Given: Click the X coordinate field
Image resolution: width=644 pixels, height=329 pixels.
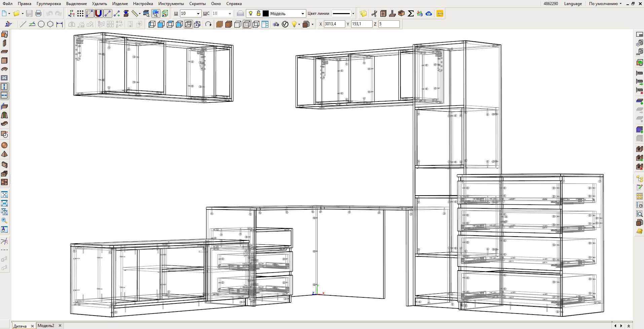Looking at the screenshot, I should 334,24.
